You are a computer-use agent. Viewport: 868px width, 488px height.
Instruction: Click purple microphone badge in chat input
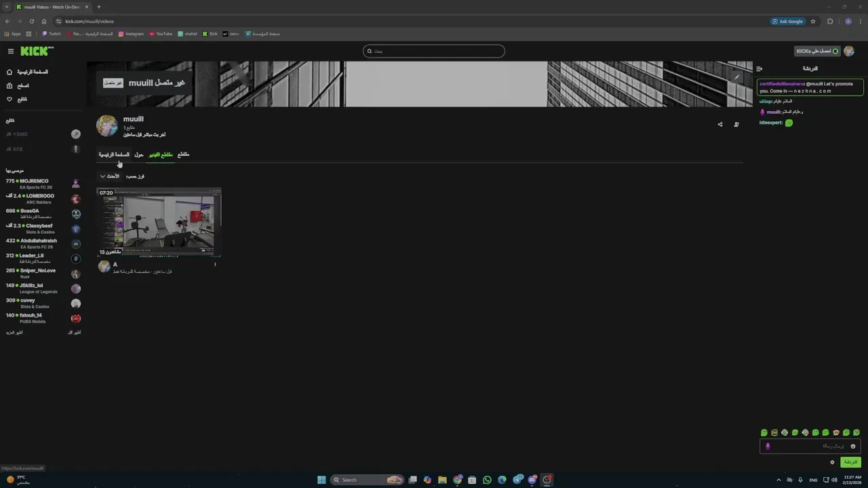click(x=768, y=446)
